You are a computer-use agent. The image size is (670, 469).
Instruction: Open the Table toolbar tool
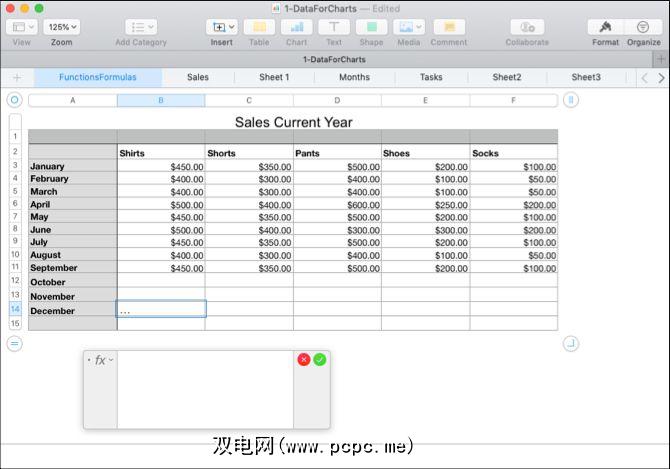point(259,27)
